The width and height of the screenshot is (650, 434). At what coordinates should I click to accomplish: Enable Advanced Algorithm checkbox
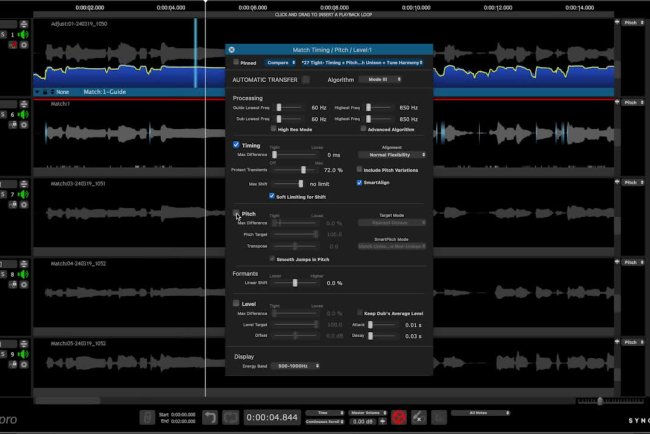pyautogui.click(x=363, y=129)
